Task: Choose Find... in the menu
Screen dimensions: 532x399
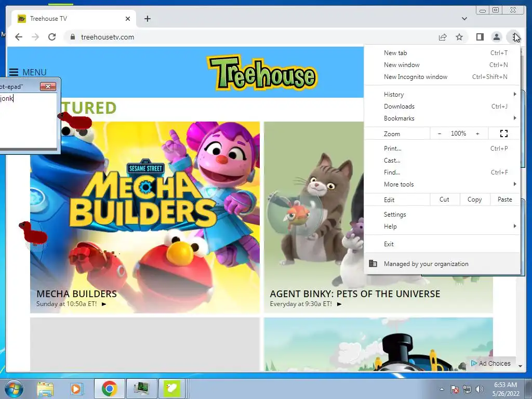Action: (x=442, y=172)
